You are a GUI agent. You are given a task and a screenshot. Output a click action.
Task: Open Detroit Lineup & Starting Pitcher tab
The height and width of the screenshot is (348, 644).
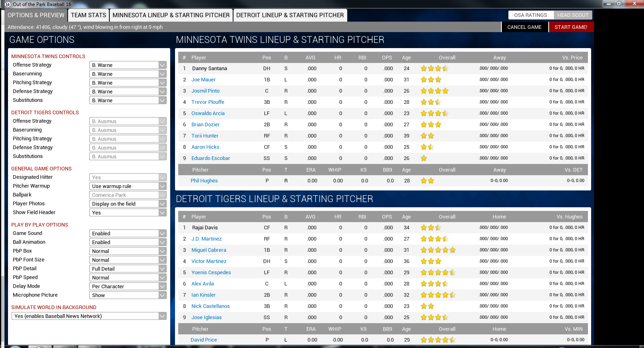tap(290, 15)
